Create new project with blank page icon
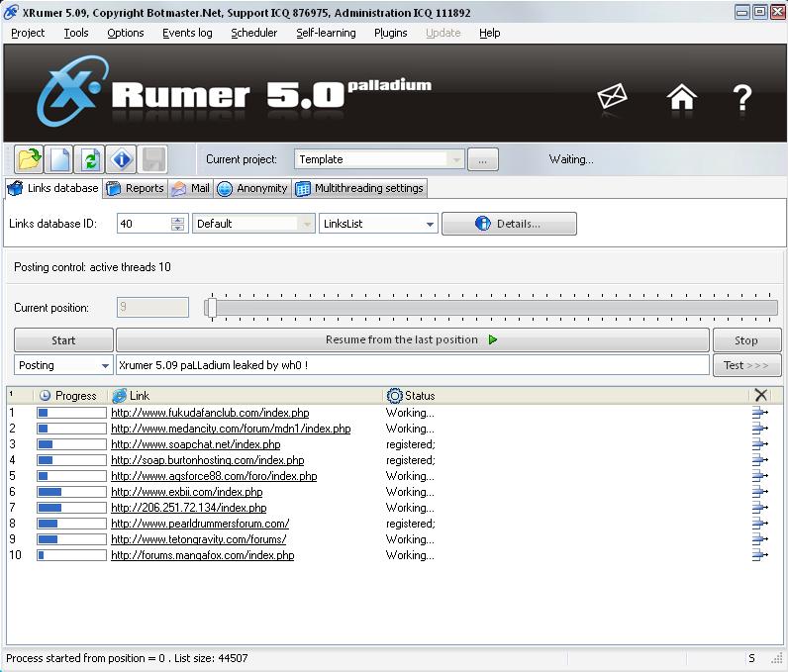 pyautogui.click(x=59, y=159)
